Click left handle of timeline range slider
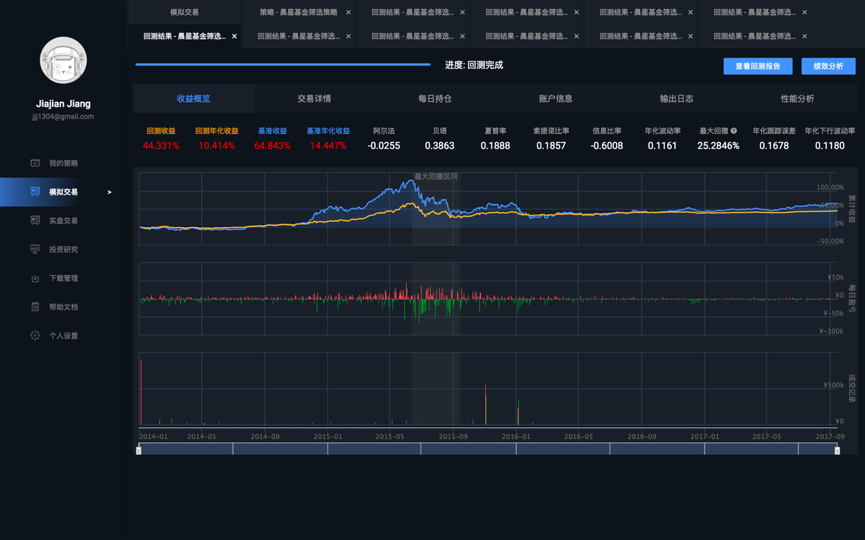Image resolution: width=865 pixels, height=540 pixels. (138, 451)
